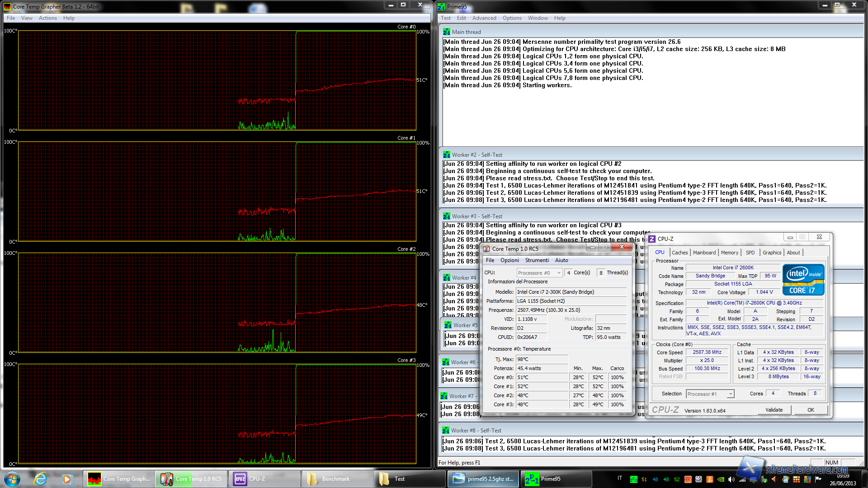Screen dimensions: 868x488
Task: Open Internet Explorer from the taskbar
Action: pyautogui.click(x=41, y=479)
